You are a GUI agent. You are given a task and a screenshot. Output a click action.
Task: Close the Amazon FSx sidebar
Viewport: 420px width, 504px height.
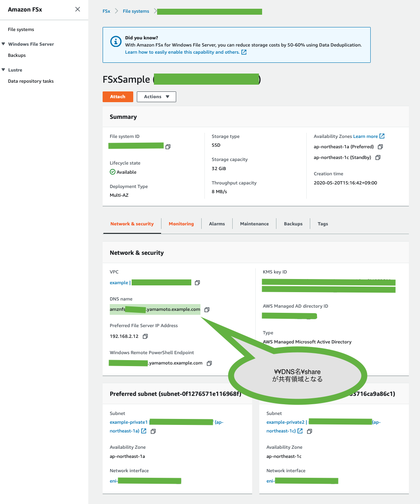[78, 9]
